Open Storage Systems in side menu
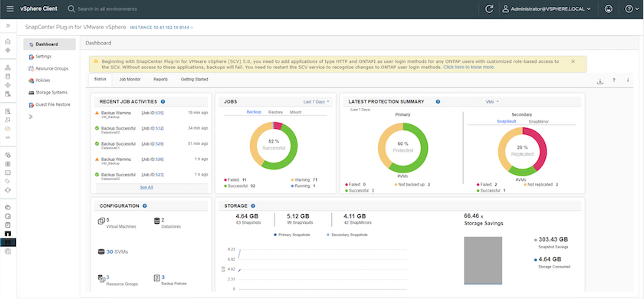644x299 pixels. tap(48, 93)
